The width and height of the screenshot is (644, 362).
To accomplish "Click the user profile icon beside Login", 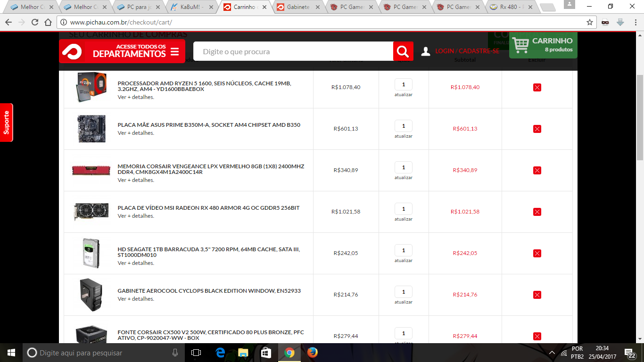I will pyautogui.click(x=426, y=51).
